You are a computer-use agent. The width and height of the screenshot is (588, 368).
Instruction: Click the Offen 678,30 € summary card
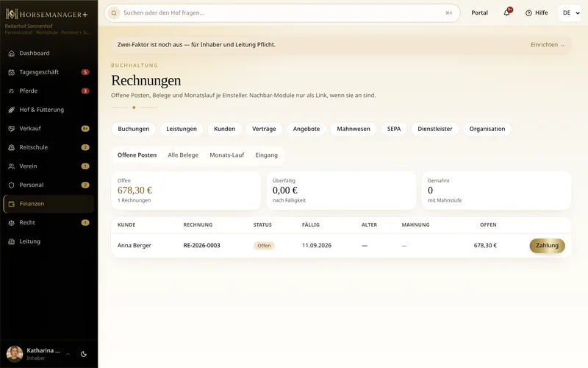[186, 191]
